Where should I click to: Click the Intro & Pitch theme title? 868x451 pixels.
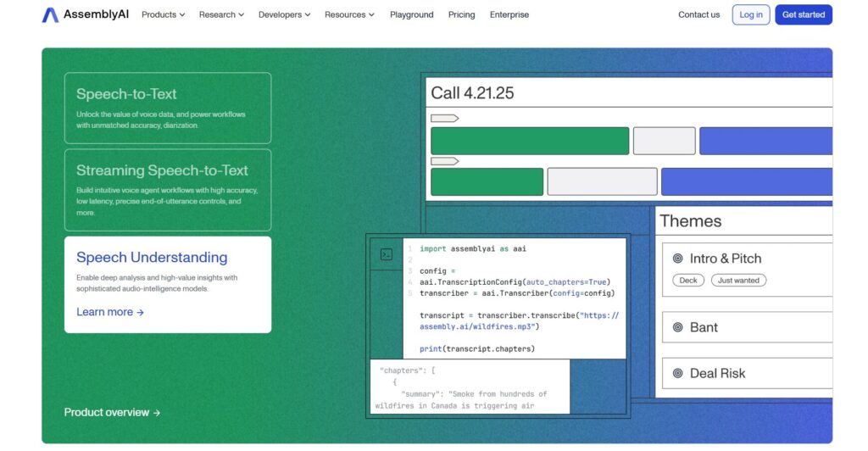pyautogui.click(x=726, y=259)
